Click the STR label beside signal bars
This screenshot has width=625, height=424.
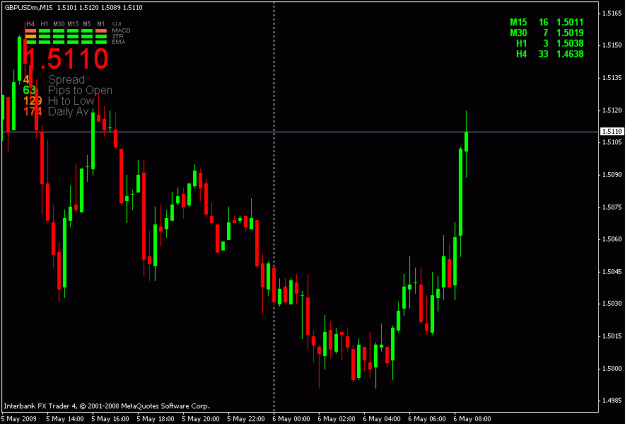pos(117,36)
